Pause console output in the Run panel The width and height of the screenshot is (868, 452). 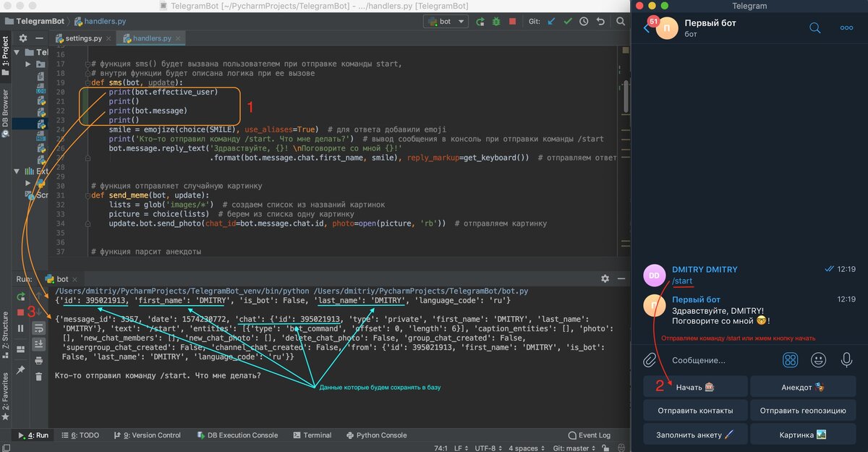pos(20,329)
